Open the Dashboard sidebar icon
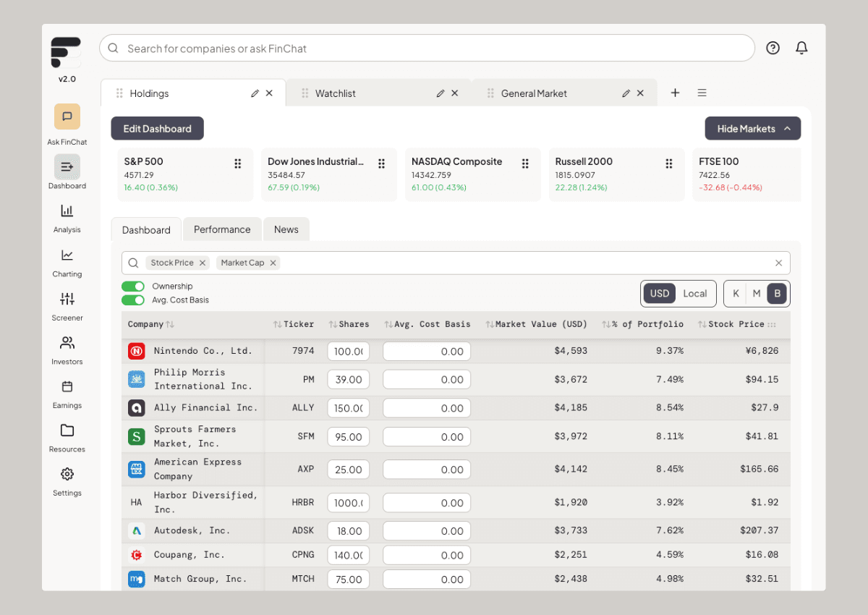The height and width of the screenshot is (615, 868). pyautogui.click(x=67, y=167)
